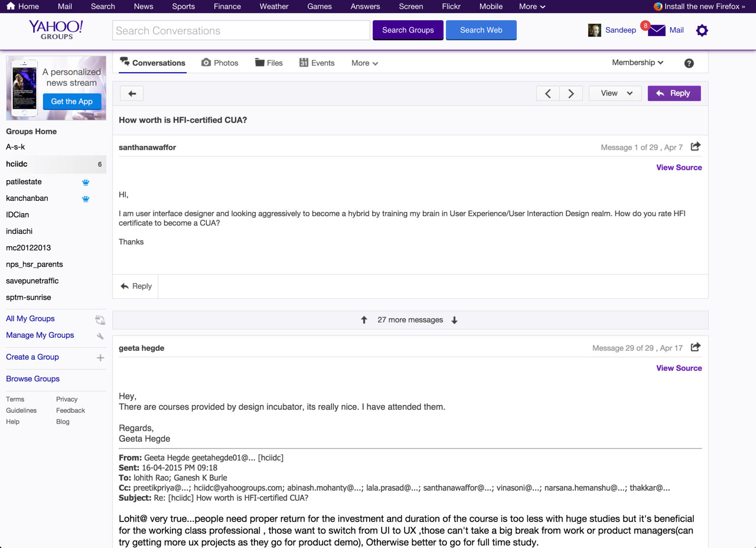The height and width of the screenshot is (548, 756).
Task: Go to previous conversation with left chevron
Action: [x=548, y=93]
